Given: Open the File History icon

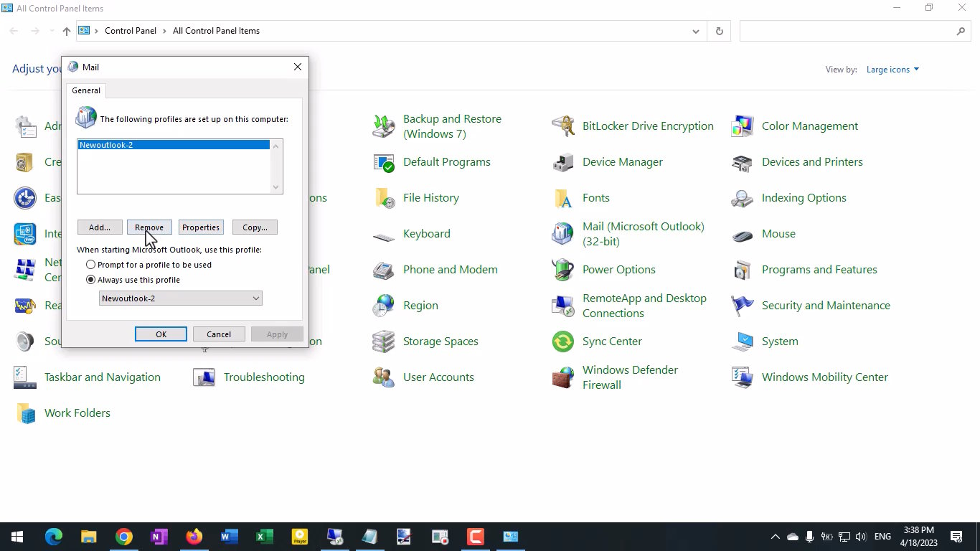Looking at the screenshot, I should point(384,198).
